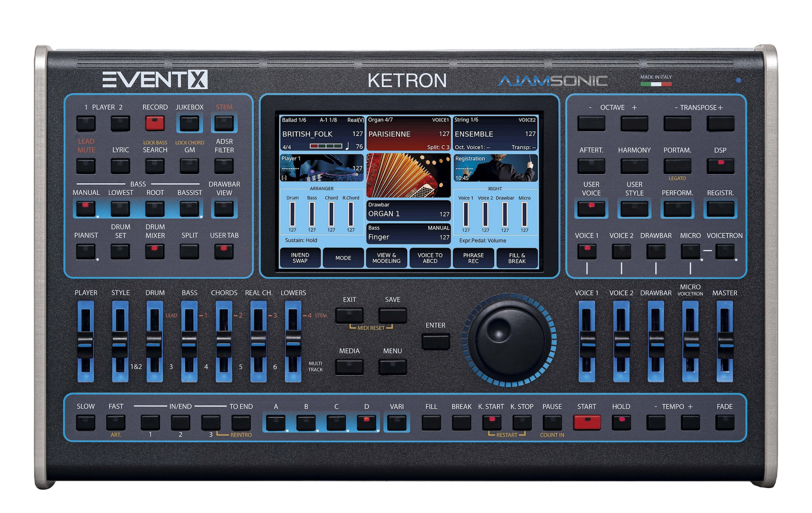This screenshot has height=513, width=812.
Task: Push the PAUSE button
Action: click(x=552, y=423)
